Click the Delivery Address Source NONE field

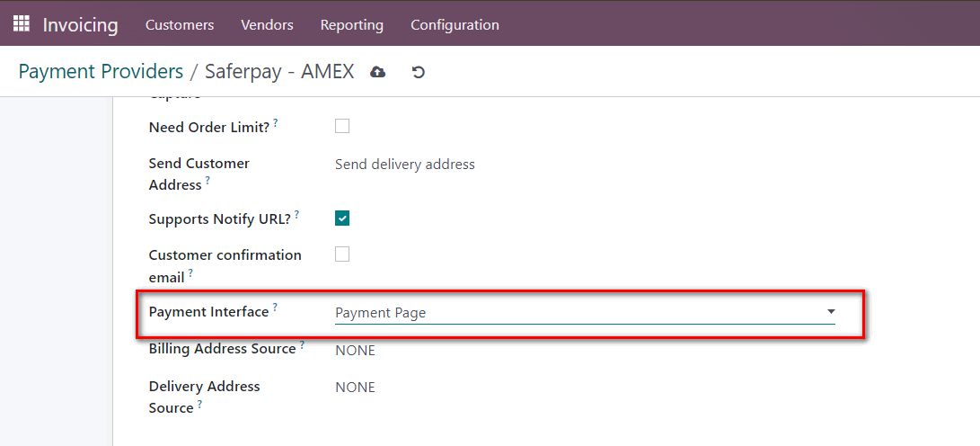coord(355,388)
